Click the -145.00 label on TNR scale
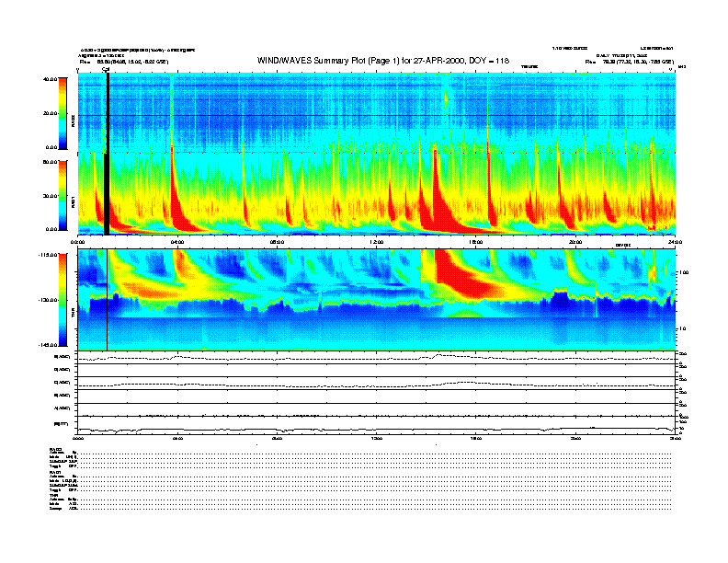Image resolution: width=728 pixels, height=563 pixels. tap(49, 345)
